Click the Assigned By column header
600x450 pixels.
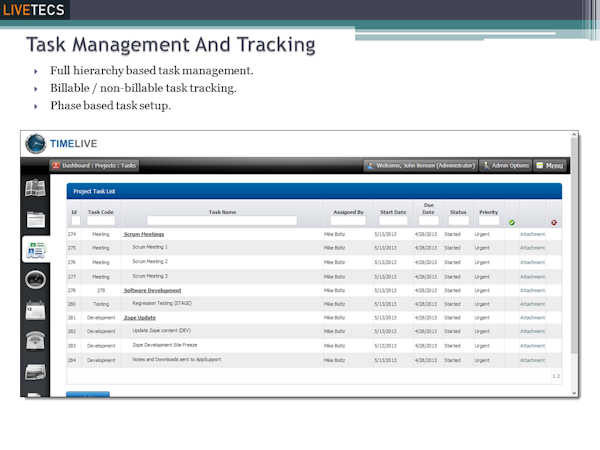(x=348, y=212)
